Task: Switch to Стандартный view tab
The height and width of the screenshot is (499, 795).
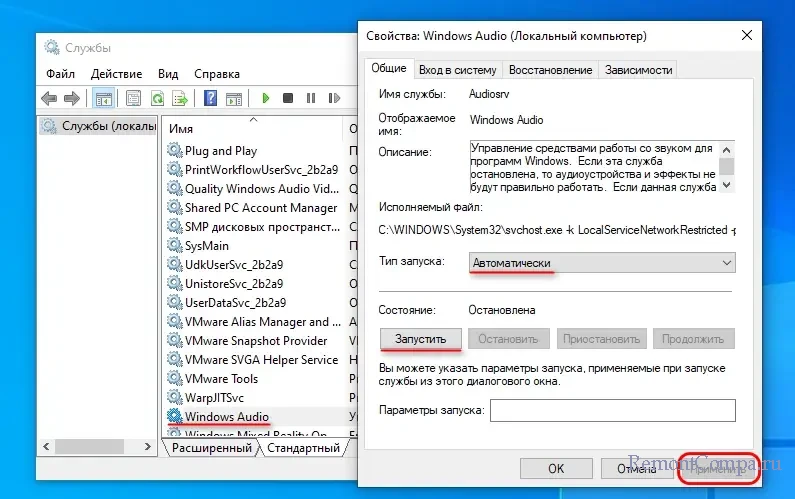Action: click(x=303, y=448)
